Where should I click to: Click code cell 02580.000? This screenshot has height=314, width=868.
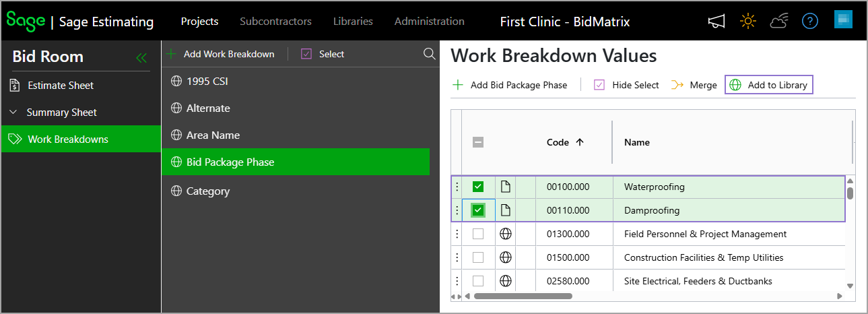pyautogui.click(x=574, y=281)
